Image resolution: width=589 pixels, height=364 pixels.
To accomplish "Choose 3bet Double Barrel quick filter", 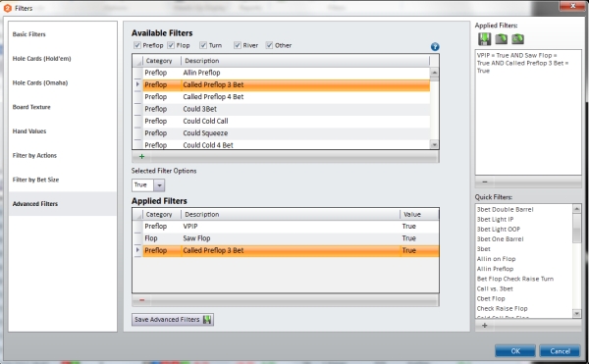I will pos(505,209).
